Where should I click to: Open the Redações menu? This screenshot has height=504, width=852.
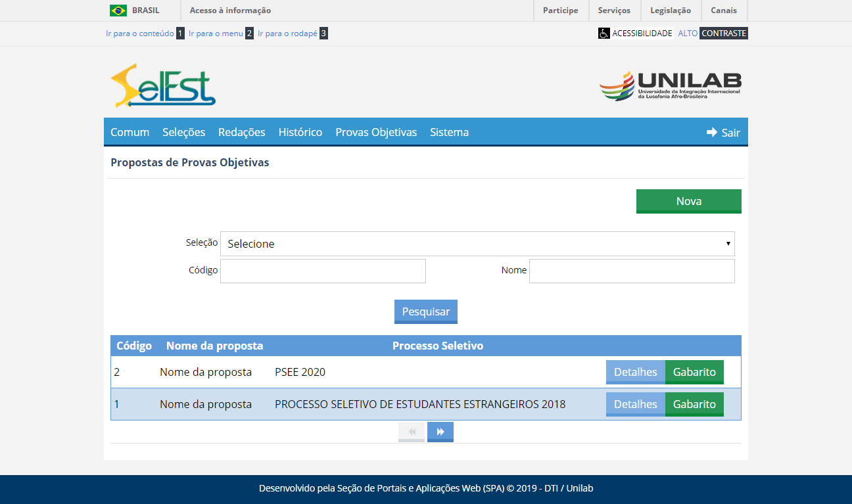click(242, 132)
